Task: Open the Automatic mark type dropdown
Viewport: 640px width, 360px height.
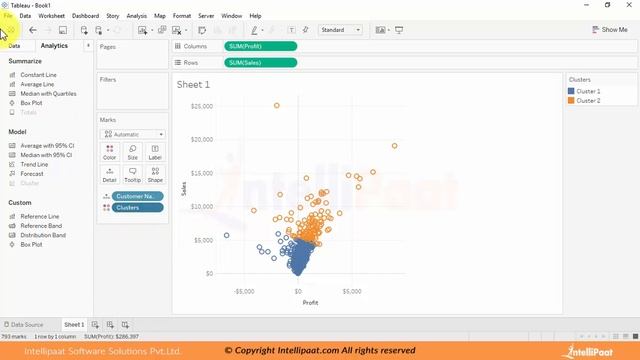Action: 133,134
